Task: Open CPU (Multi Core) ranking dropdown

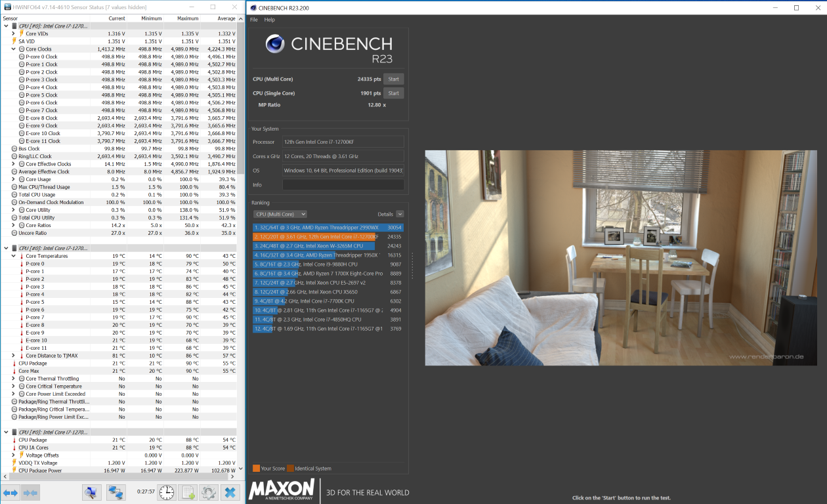Action: click(x=280, y=214)
